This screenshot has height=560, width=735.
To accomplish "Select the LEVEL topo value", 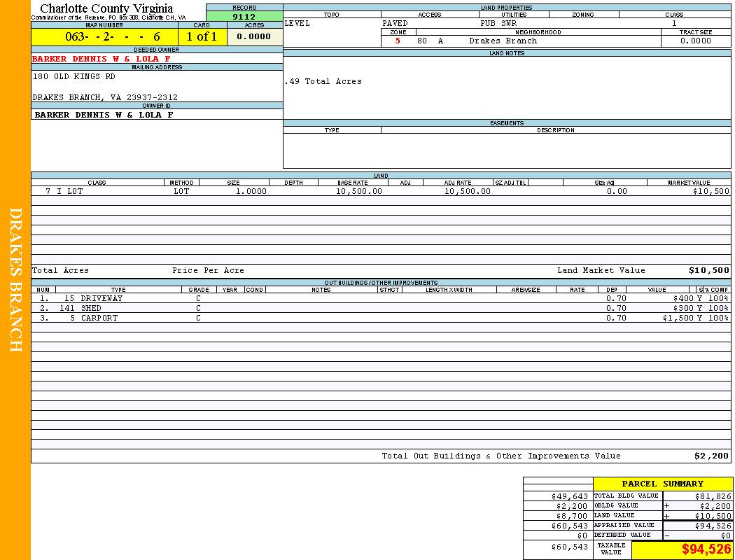I will 297,23.
